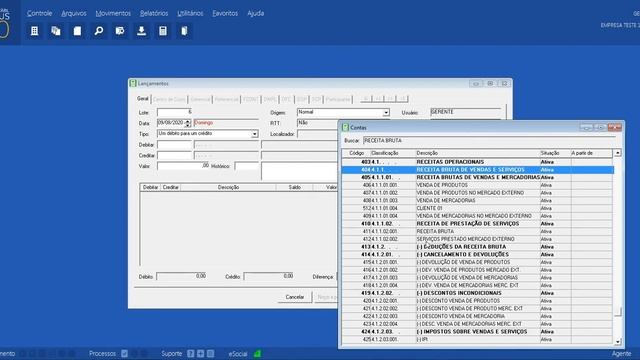
Task: Select the Geral tab in Lançamentos
Action: coord(143,99)
